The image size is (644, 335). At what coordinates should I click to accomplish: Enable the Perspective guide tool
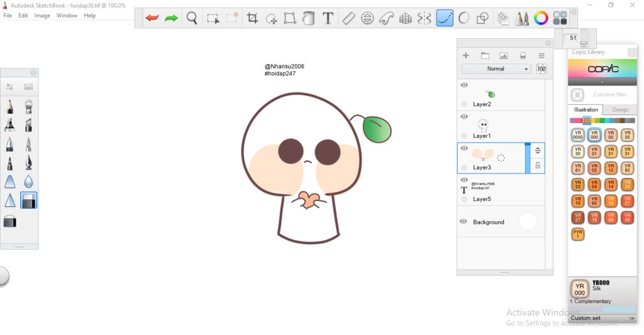[x=406, y=18]
